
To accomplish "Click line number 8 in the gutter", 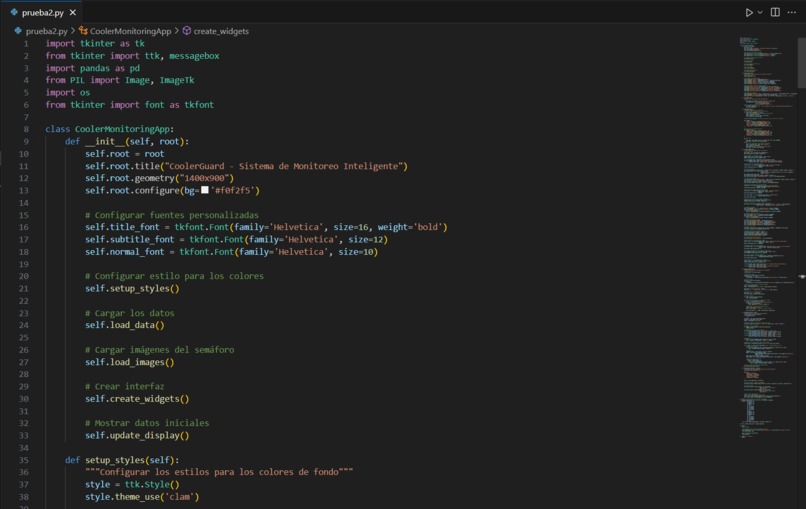I will pyautogui.click(x=26, y=129).
